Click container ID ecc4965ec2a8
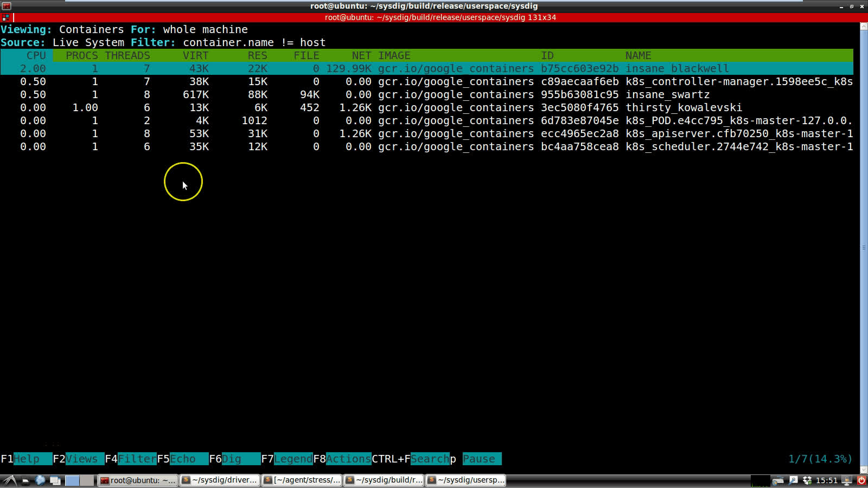 [580, 133]
